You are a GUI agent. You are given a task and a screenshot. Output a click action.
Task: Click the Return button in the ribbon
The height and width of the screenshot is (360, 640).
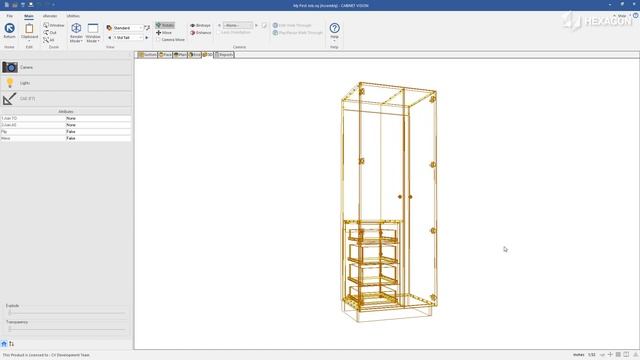click(9, 31)
